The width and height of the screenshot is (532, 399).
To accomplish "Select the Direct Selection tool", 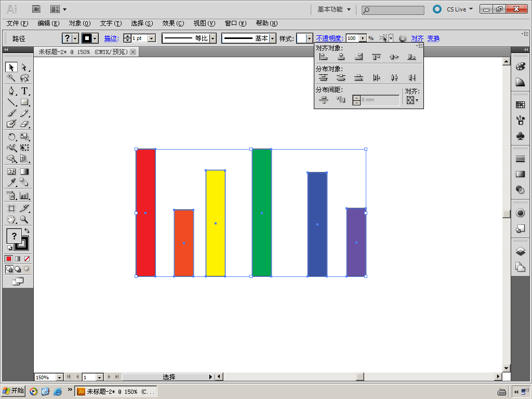I will (24, 67).
